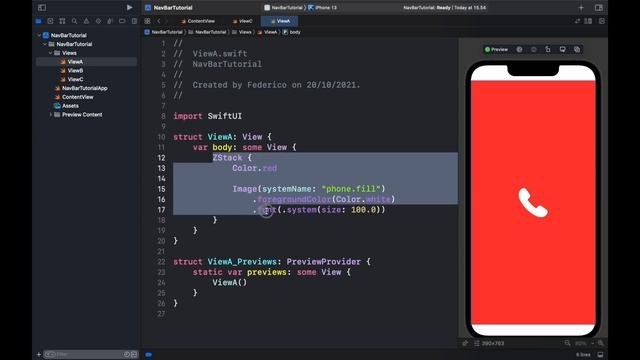Open NavBarTutorialApp file in the navigator
The image size is (640, 360).
[81, 88]
